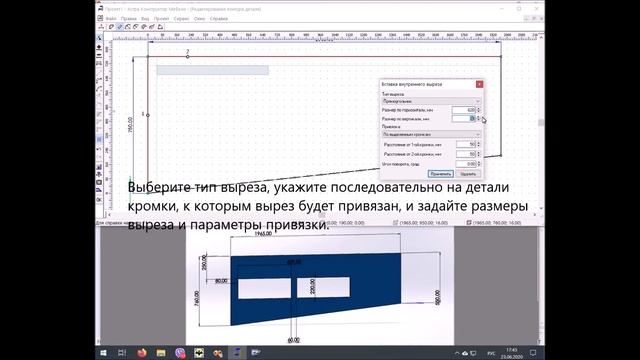Use the stepper beside Угол поворота
Screen dimensions: 640x360
pyautogui.click(x=479, y=164)
